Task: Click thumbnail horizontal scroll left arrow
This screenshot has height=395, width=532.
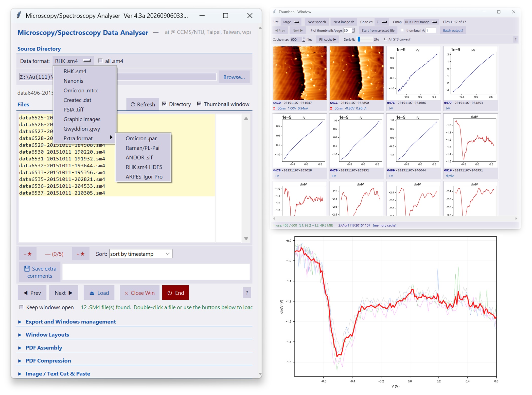Action: coord(274,218)
